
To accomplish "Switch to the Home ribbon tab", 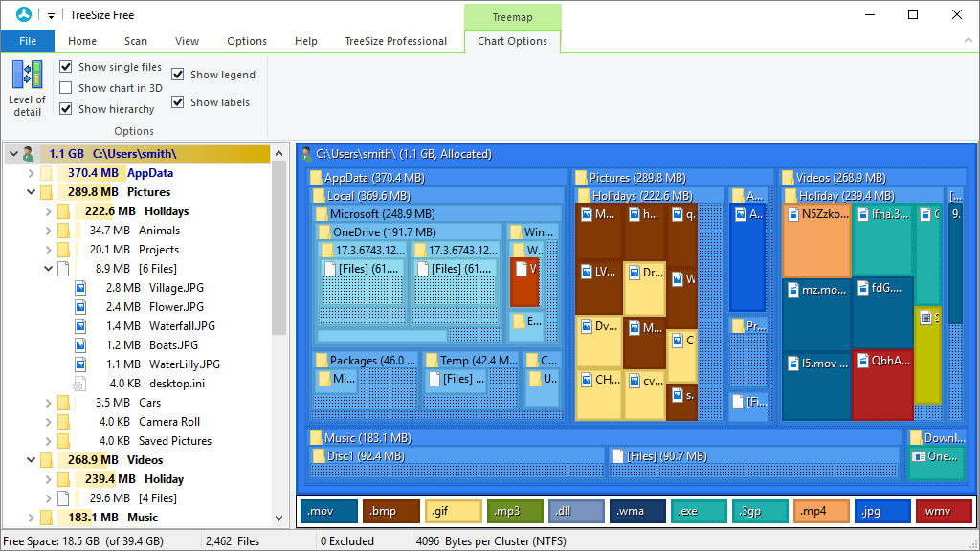I will 82,41.
